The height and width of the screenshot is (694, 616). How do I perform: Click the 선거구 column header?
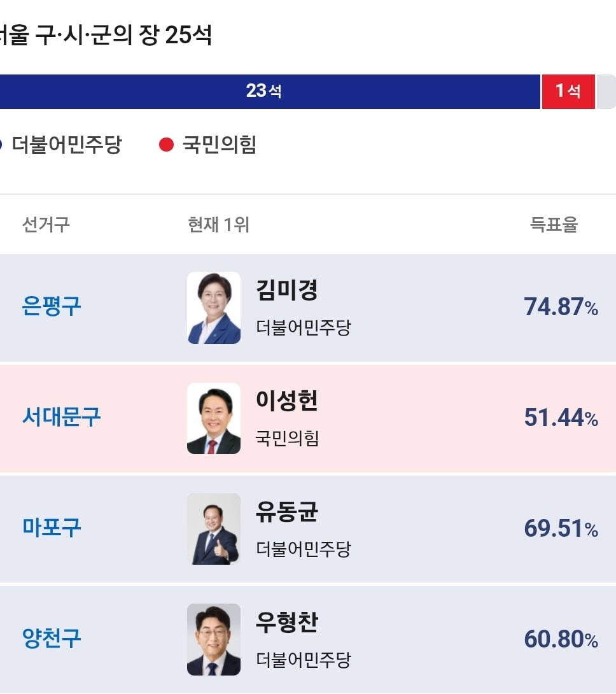click(46, 224)
